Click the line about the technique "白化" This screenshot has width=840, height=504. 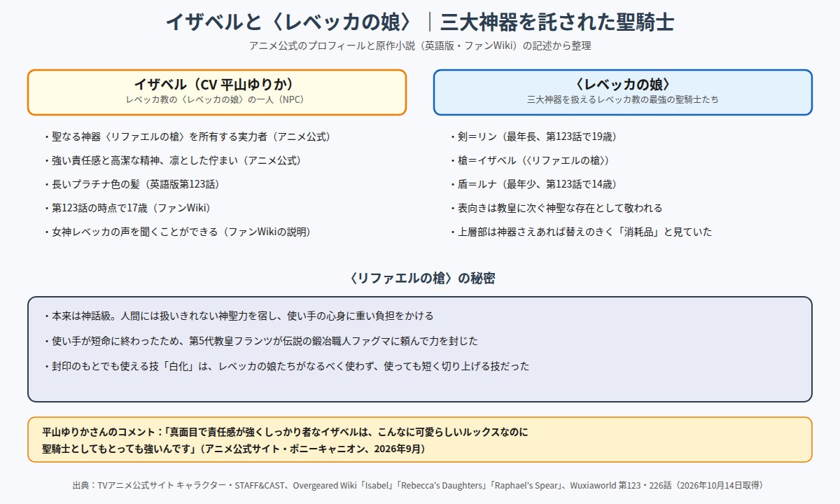pos(286,366)
